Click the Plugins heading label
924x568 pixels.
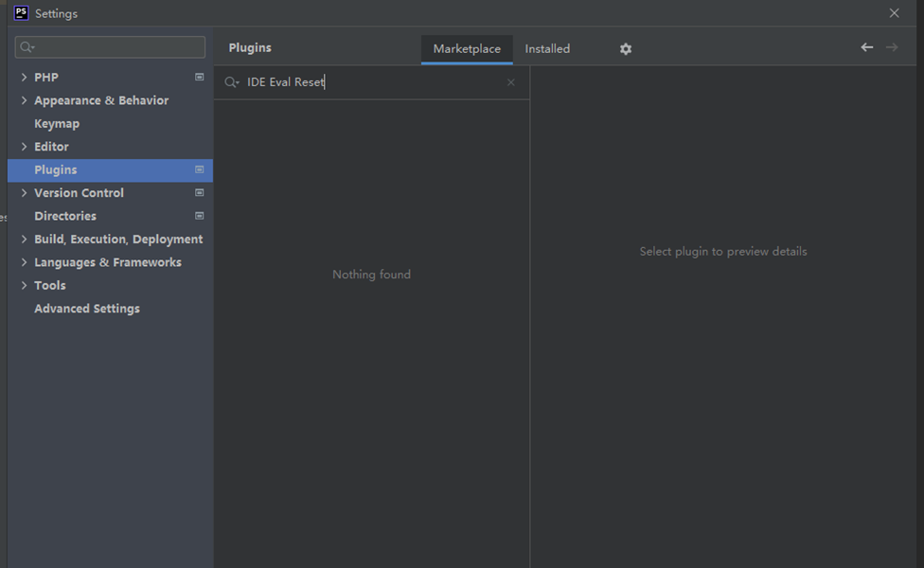click(250, 47)
